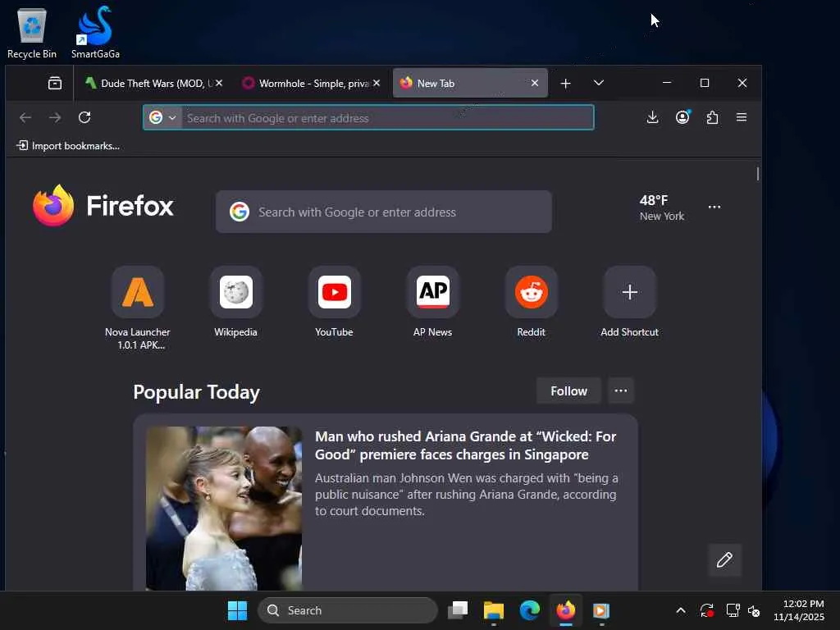Click the Ariana Grande article thumbnail
840x630 pixels.
coord(224,509)
